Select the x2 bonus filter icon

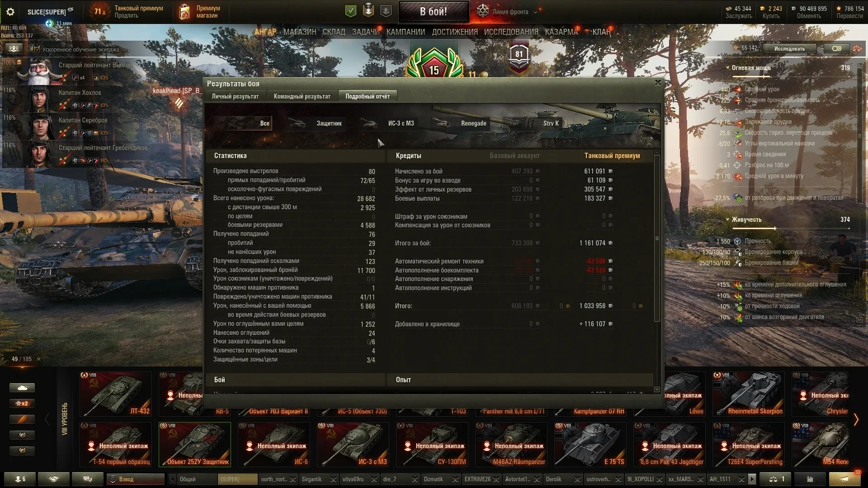pyautogui.click(x=22, y=404)
